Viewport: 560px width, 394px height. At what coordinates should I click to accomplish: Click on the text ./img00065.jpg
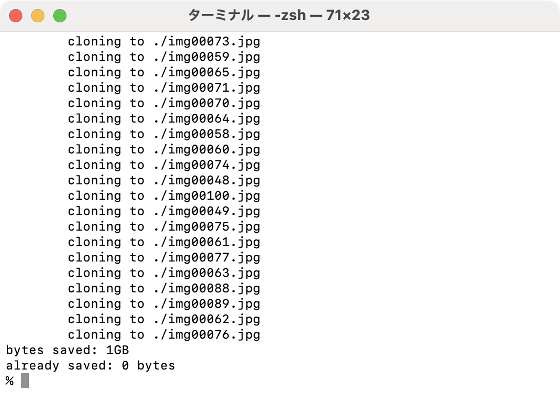(207, 73)
